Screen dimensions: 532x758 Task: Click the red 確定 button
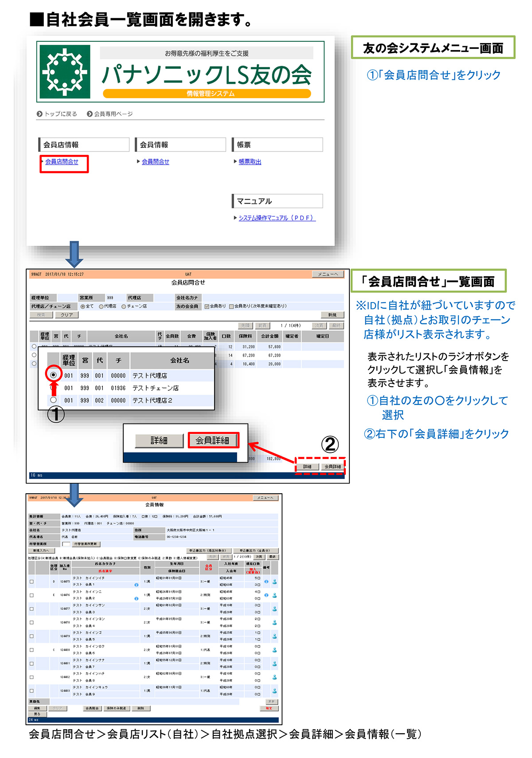point(269,708)
